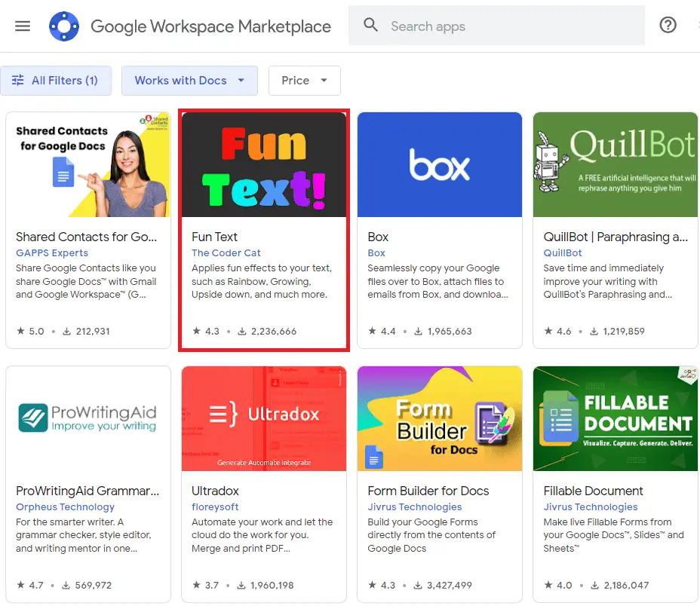The height and width of the screenshot is (612, 700).
Task: Open the GAPPS Experts developer link
Action: click(x=52, y=253)
